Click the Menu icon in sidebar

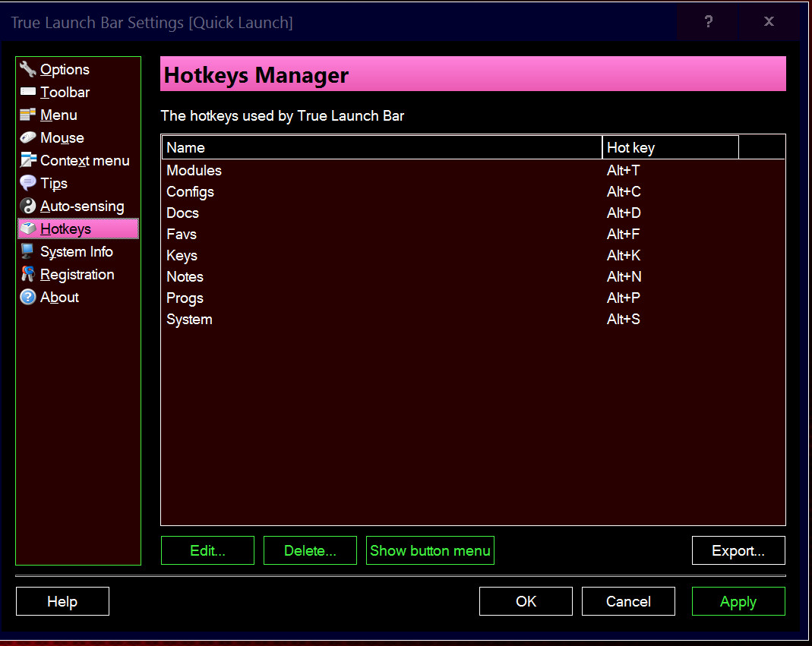(28, 115)
